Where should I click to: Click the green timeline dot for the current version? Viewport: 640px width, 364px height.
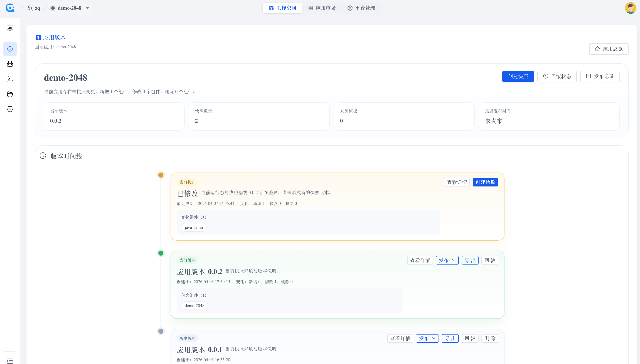click(x=161, y=253)
